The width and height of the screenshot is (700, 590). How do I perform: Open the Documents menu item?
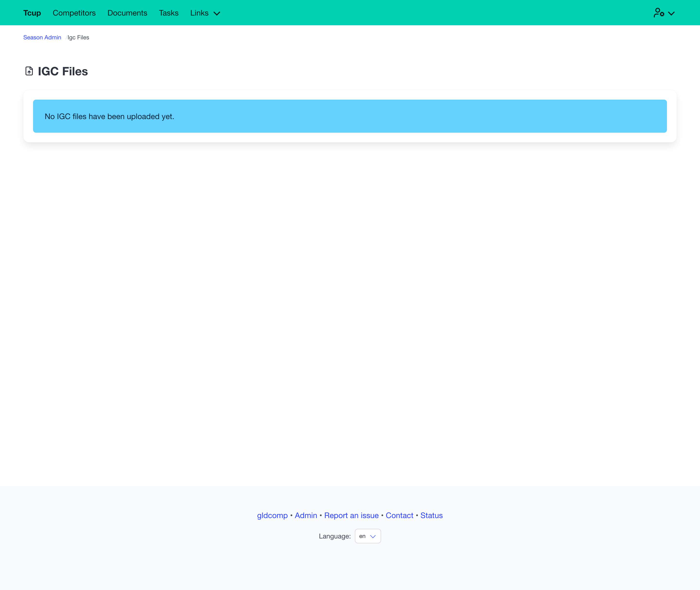tap(127, 13)
